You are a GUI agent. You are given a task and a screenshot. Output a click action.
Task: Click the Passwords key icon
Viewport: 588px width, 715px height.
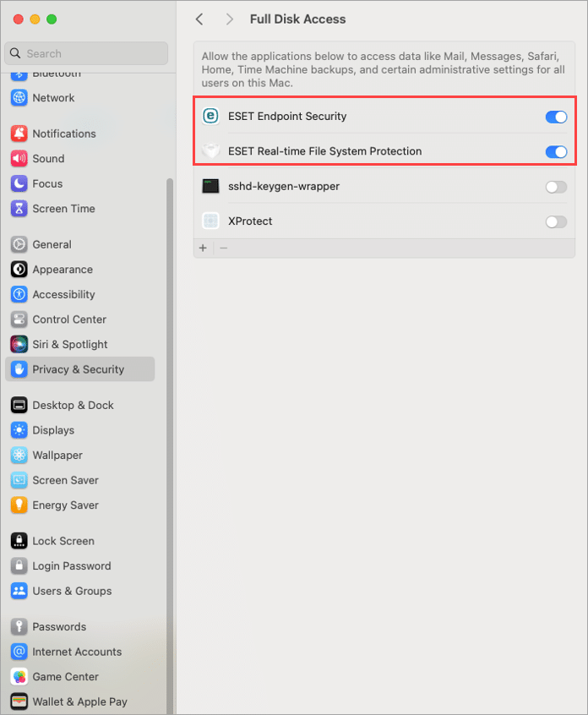(x=19, y=626)
